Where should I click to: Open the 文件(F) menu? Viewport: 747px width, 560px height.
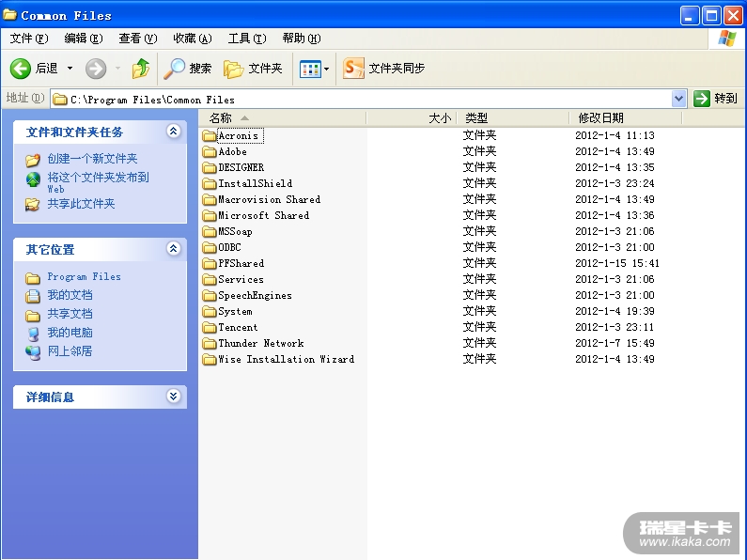(29, 39)
